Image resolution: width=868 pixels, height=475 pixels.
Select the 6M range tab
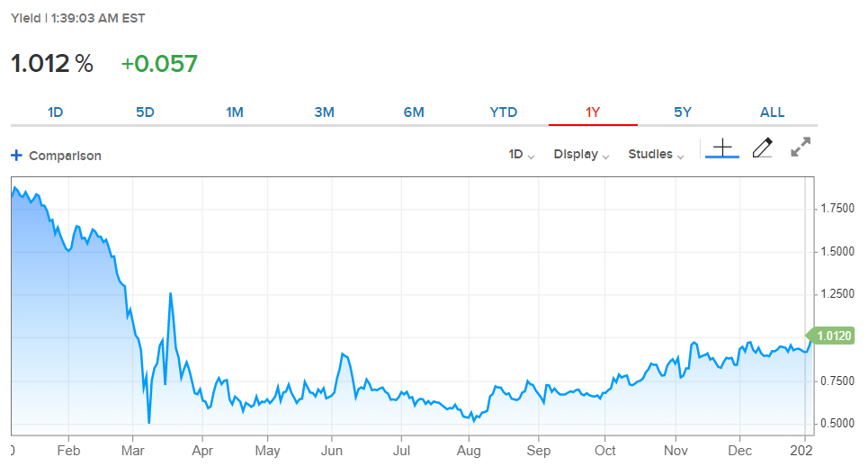point(414,112)
